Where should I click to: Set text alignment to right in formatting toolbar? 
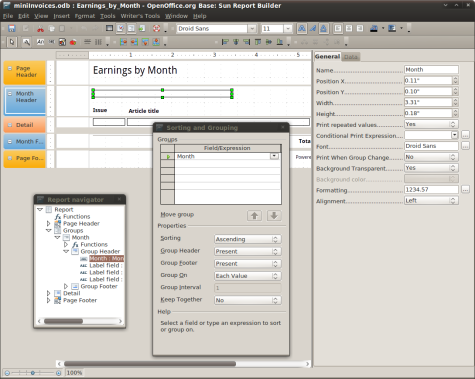(x=360, y=29)
